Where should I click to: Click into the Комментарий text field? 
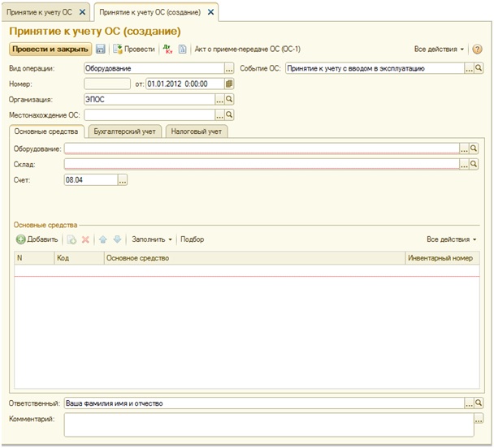click(x=264, y=424)
